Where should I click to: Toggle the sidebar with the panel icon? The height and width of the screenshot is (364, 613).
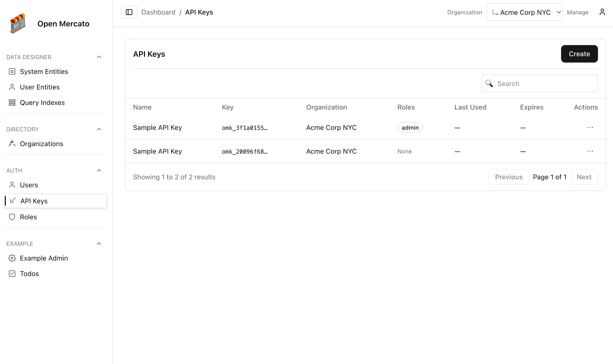click(x=129, y=12)
